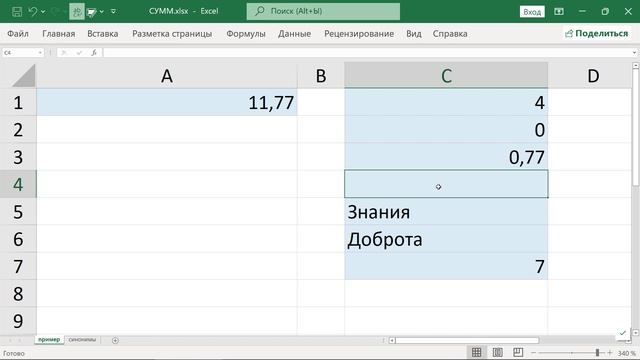Click the zoom slider handle
Viewport: 640px width, 360px height.
[597, 353]
